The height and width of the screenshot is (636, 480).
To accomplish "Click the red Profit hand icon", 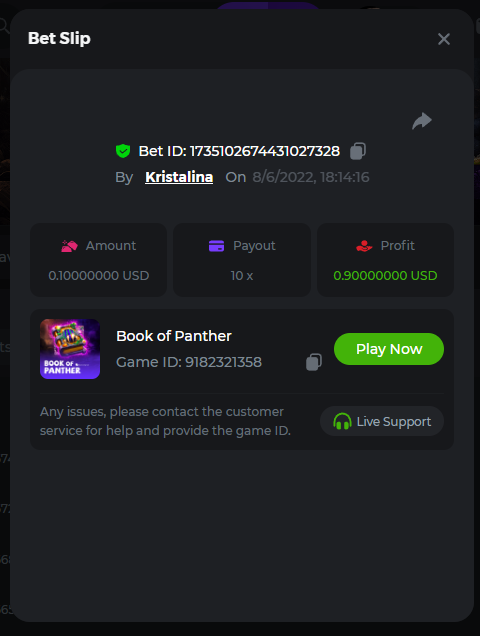I will (x=364, y=246).
